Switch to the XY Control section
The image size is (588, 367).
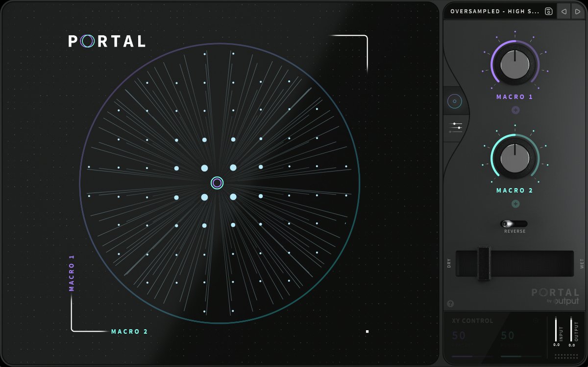click(472, 320)
